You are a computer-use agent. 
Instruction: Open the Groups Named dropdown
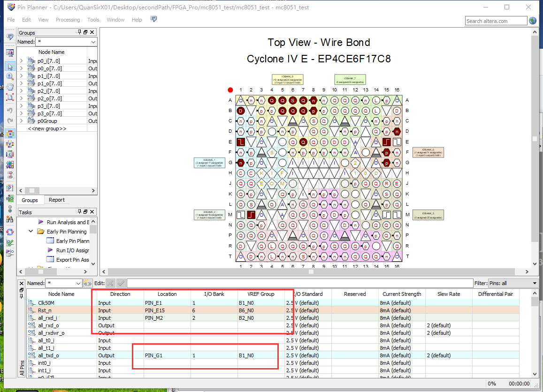pos(93,42)
